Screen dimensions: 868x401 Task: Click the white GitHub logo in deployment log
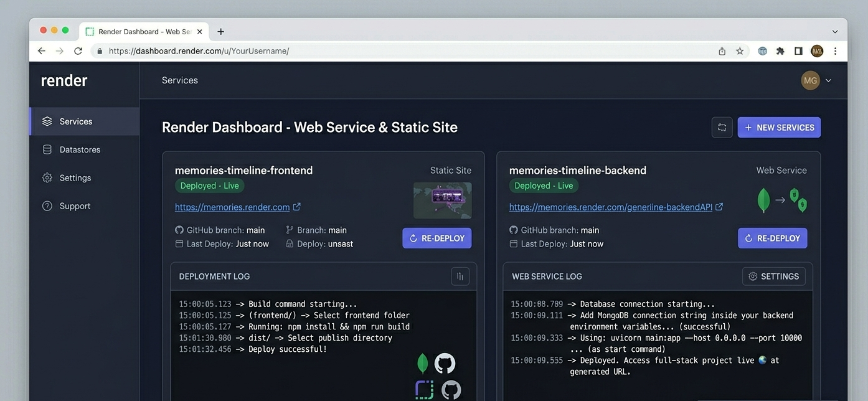click(445, 363)
